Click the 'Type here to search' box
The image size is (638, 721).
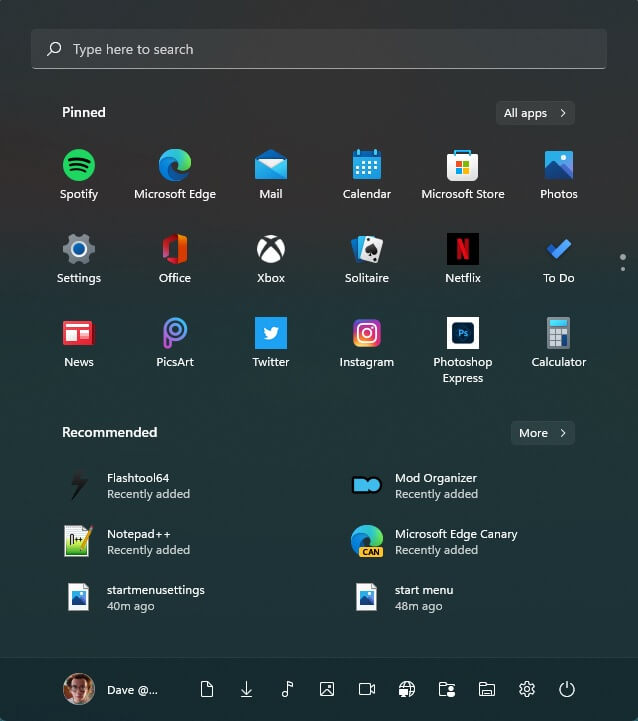click(319, 49)
